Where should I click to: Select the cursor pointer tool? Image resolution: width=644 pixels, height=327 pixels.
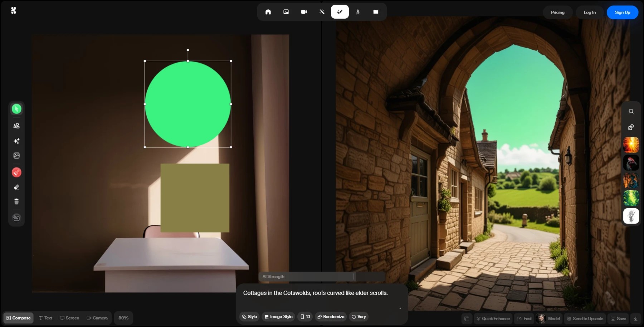(x=16, y=109)
